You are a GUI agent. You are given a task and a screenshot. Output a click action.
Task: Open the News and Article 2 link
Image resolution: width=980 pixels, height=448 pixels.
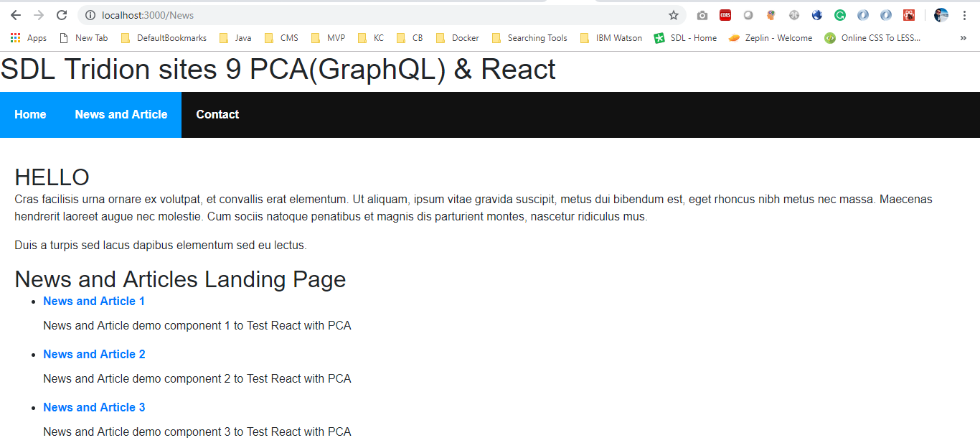pyautogui.click(x=94, y=354)
